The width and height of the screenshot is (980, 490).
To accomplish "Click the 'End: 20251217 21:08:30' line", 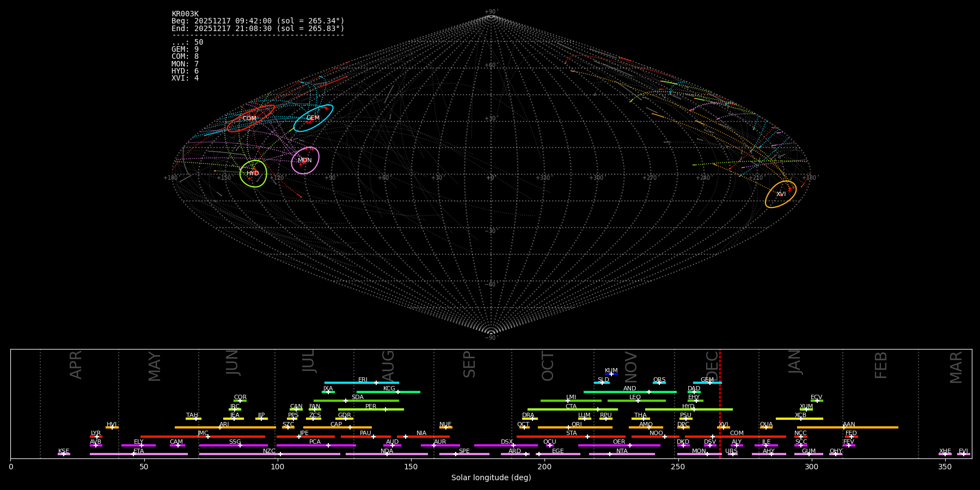I will click(x=258, y=28).
